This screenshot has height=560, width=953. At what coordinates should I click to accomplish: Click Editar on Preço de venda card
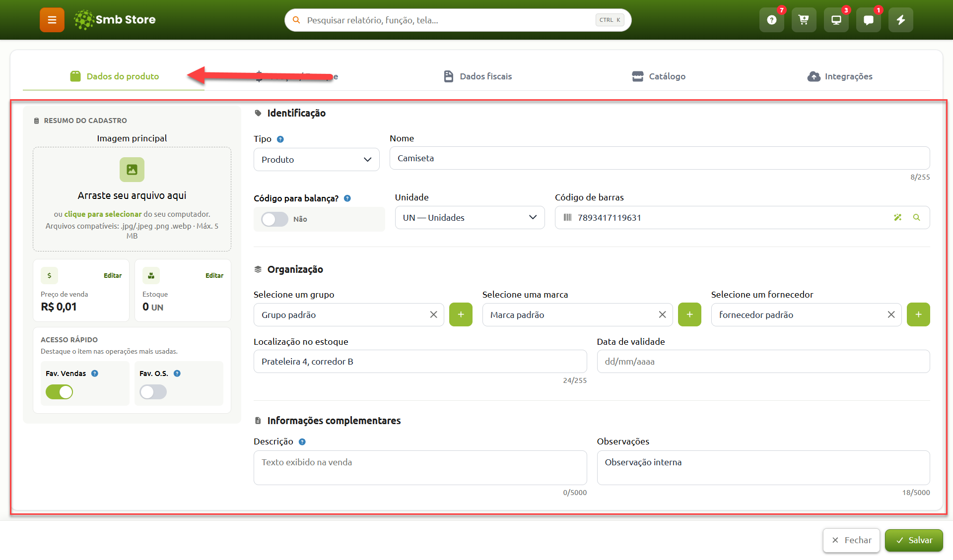click(113, 275)
